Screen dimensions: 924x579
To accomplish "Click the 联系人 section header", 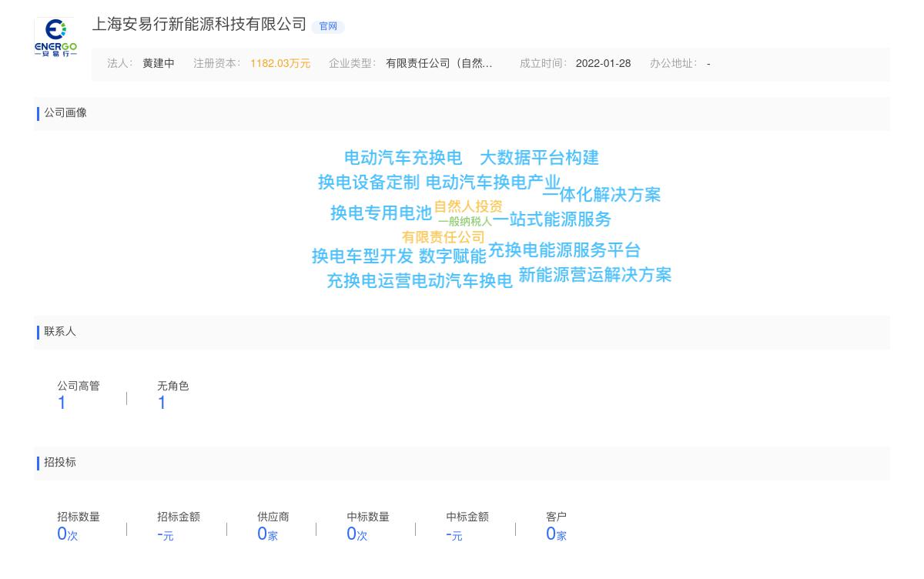I will [x=59, y=331].
